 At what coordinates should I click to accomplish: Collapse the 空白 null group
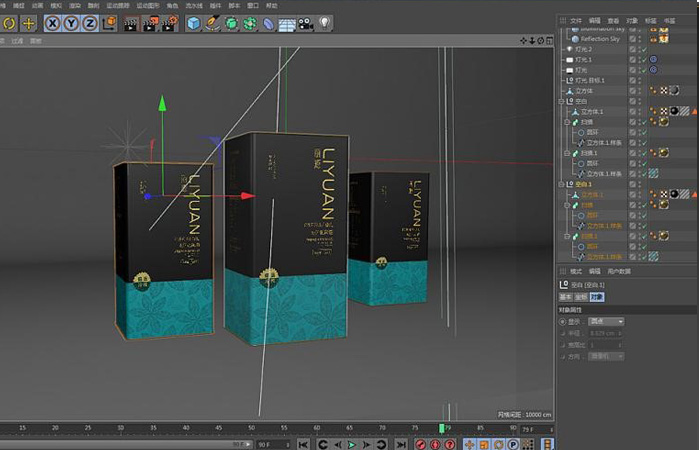[x=561, y=102]
